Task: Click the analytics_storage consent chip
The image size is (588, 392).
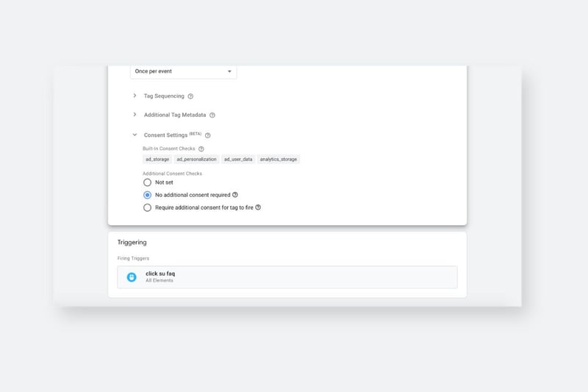Action: pos(279,160)
